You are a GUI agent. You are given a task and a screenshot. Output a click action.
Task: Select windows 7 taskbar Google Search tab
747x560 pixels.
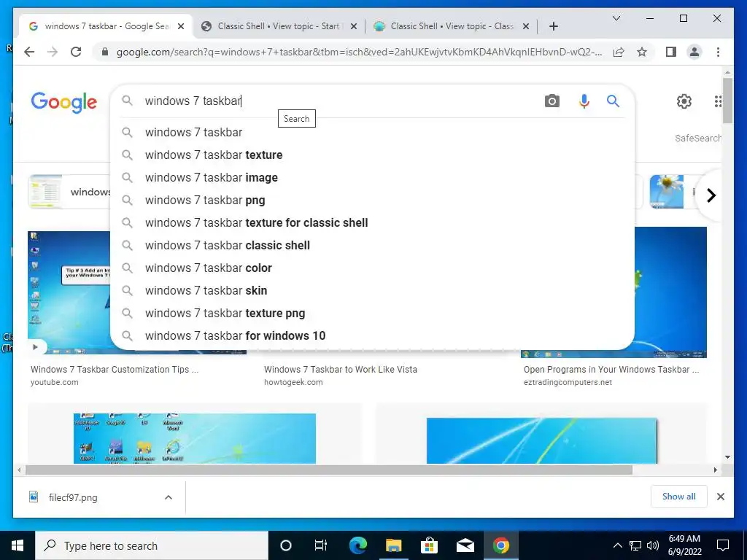coord(106,26)
